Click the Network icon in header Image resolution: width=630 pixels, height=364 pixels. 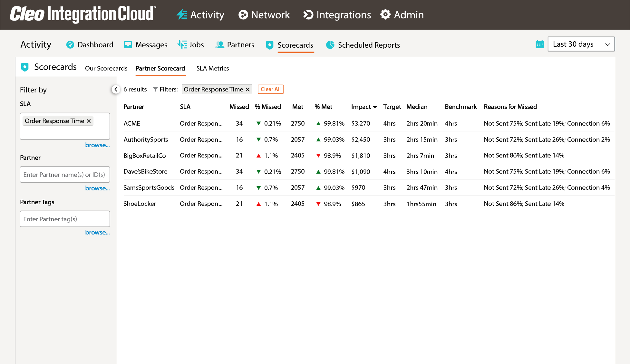[x=243, y=15]
